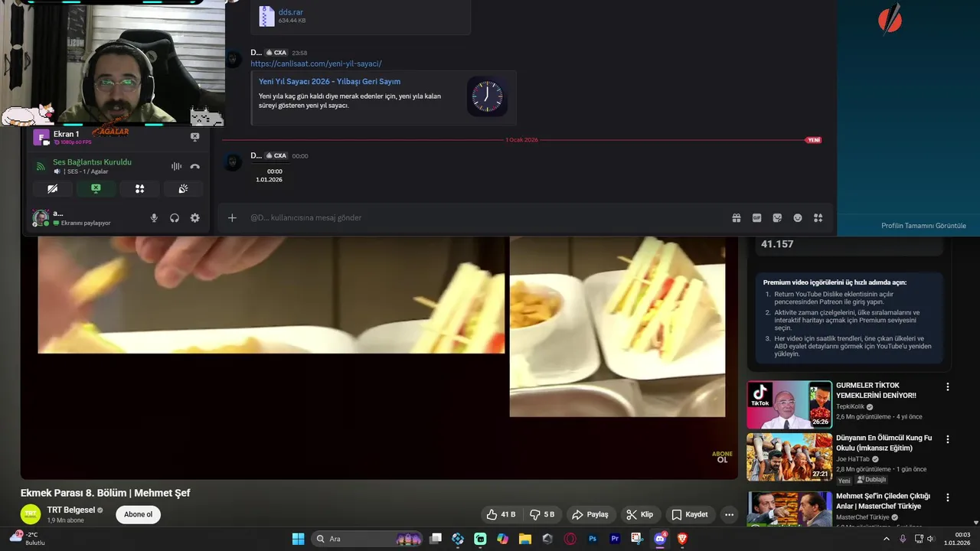Open the emoji picker
Screen dimensions: 980x551
click(798, 218)
